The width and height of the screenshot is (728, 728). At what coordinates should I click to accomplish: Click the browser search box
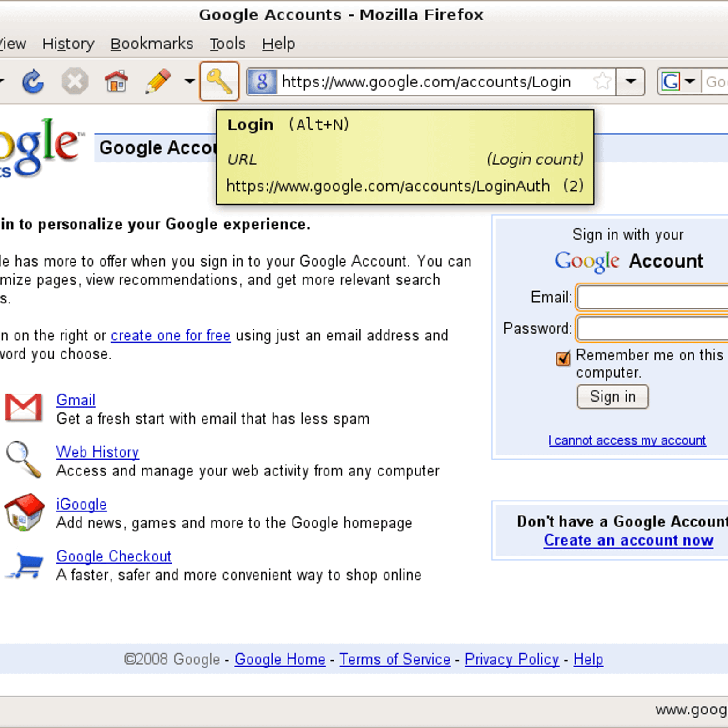click(x=715, y=82)
